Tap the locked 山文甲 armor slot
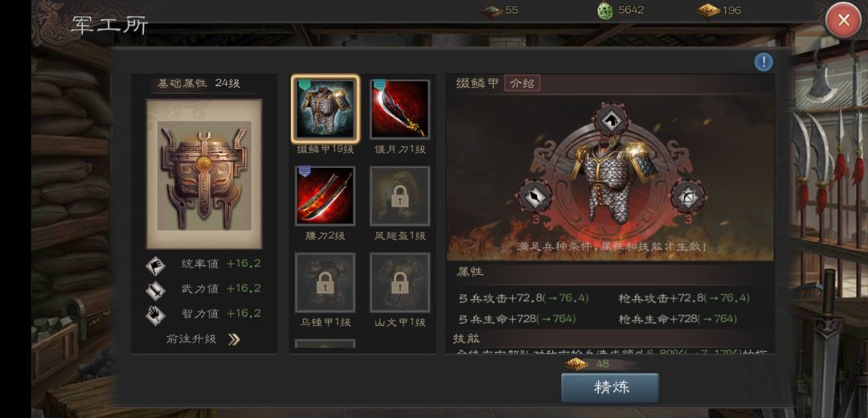The width and height of the screenshot is (868, 418). [x=399, y=282]
